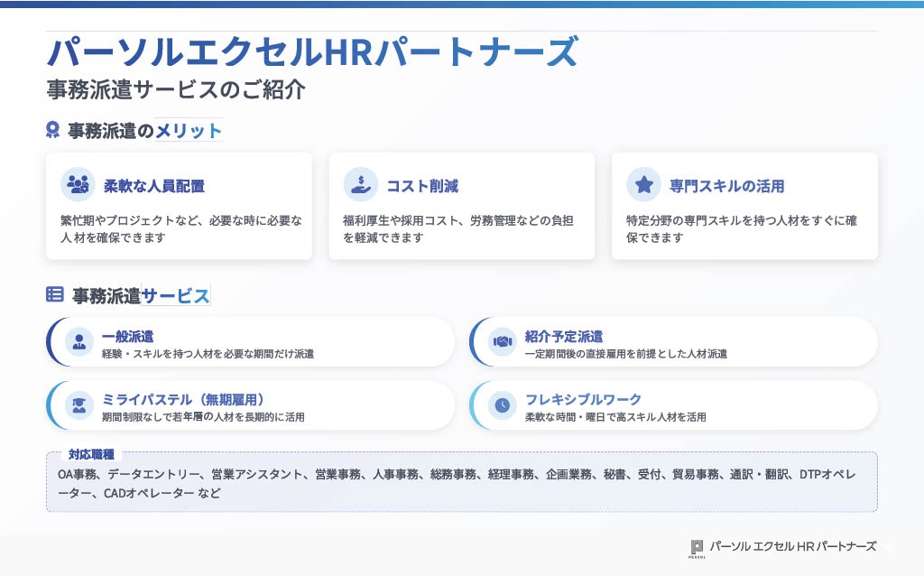
Task: Select the 専門スキルの活用 card heading
Action: point(726,186)
